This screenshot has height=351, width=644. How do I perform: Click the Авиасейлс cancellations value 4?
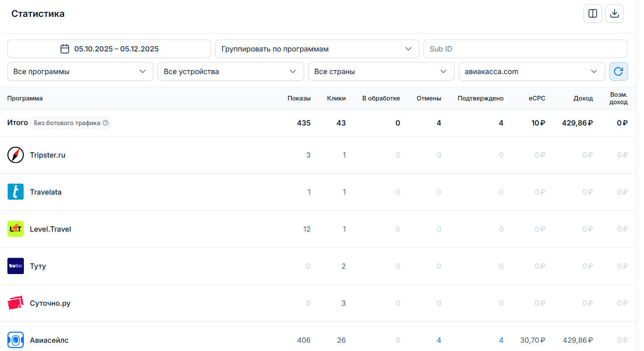(439, 340)
